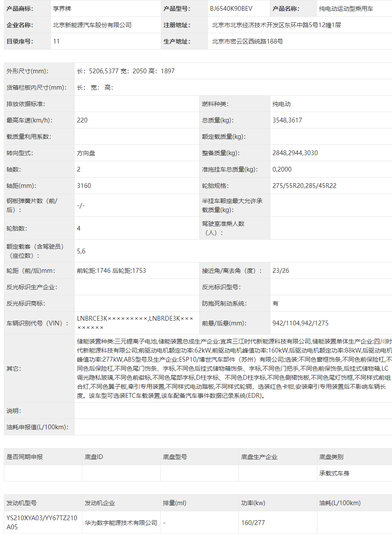Click product name 纯电动运动型乘用车

346,9
